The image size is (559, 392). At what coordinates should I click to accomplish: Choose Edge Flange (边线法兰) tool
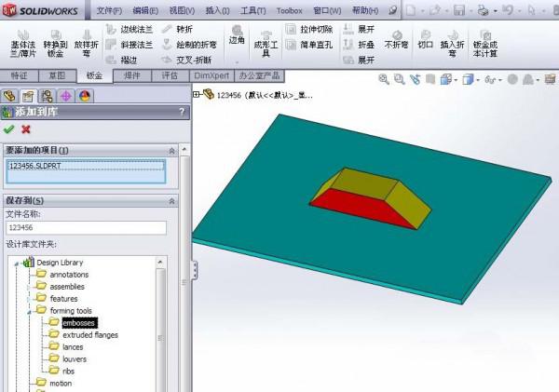[x=130, y=29]
